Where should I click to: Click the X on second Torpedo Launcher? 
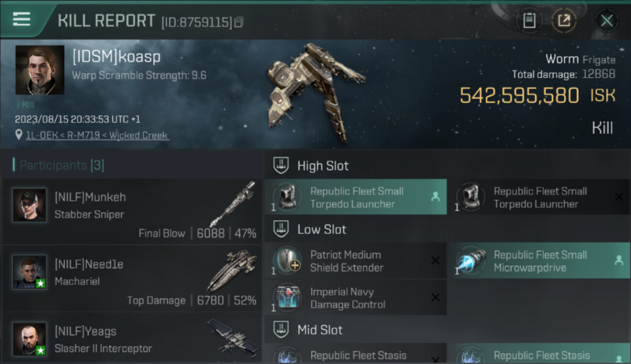coord(619,197)
